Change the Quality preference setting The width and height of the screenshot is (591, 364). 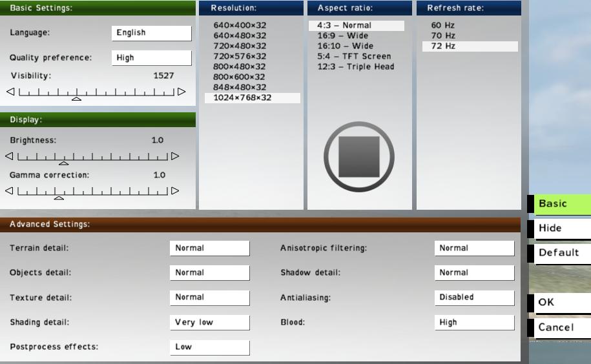coord(151,58)
